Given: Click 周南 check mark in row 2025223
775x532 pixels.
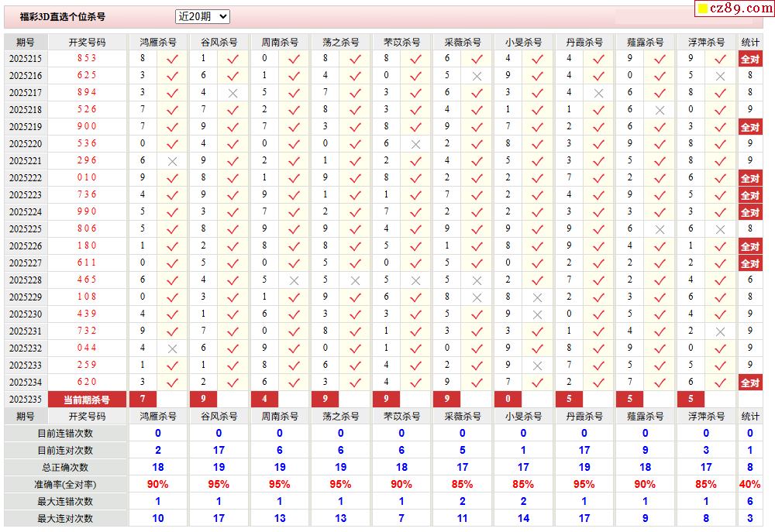Looking at the screenshot, I should (x=294, y=196).
